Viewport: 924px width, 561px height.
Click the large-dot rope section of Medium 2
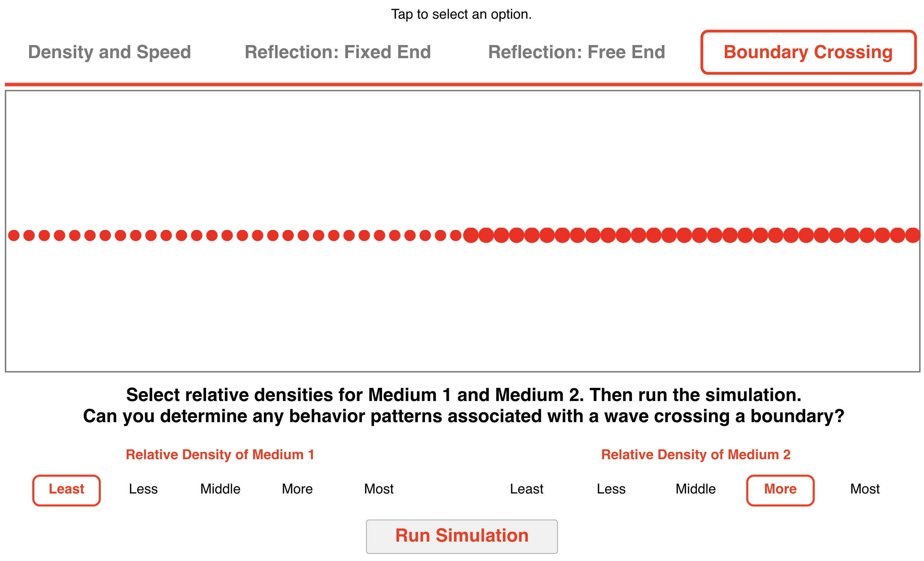point(692,235)
